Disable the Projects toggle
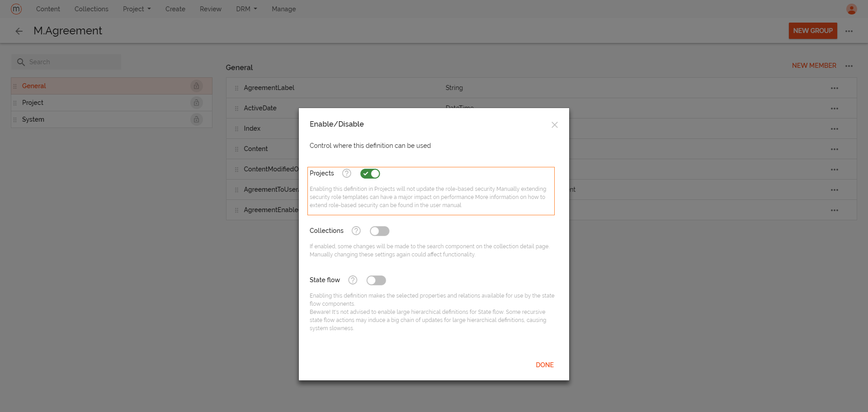Image resolution: width=868 pixels, height=412 pixels. coord(370,174)
